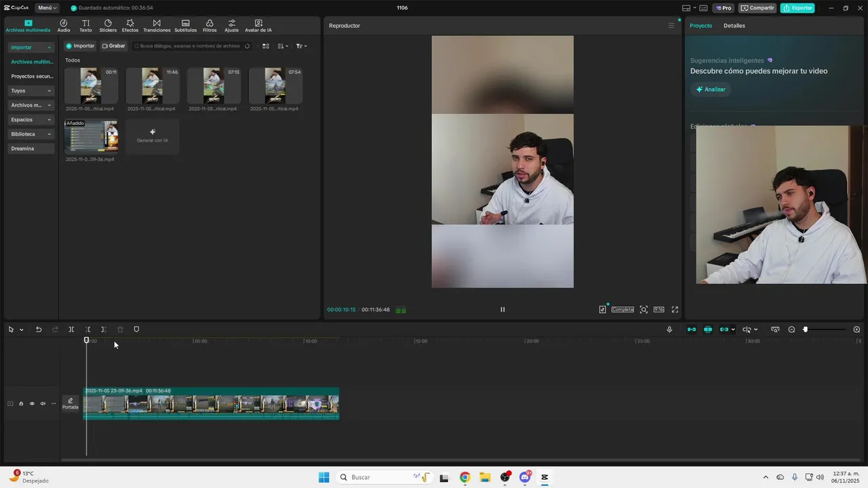Click the Analizar button
The height and width of the screenshot is (488, 868).
[x=711, y=89]
